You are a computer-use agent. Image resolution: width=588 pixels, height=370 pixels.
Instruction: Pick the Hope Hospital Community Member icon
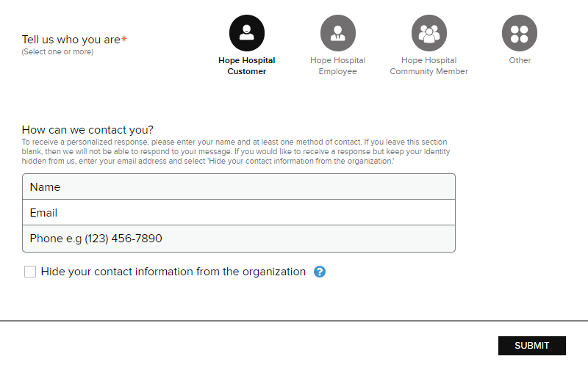point(429,33)
